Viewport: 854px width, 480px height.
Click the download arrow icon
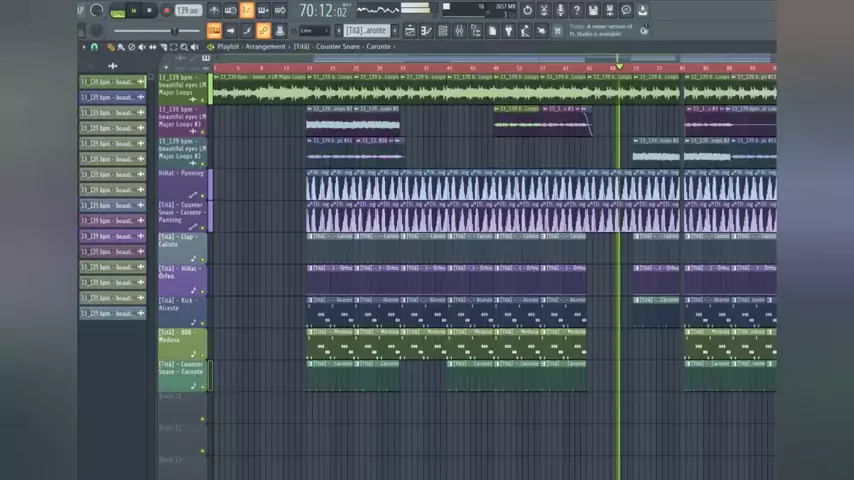(643, 10)
